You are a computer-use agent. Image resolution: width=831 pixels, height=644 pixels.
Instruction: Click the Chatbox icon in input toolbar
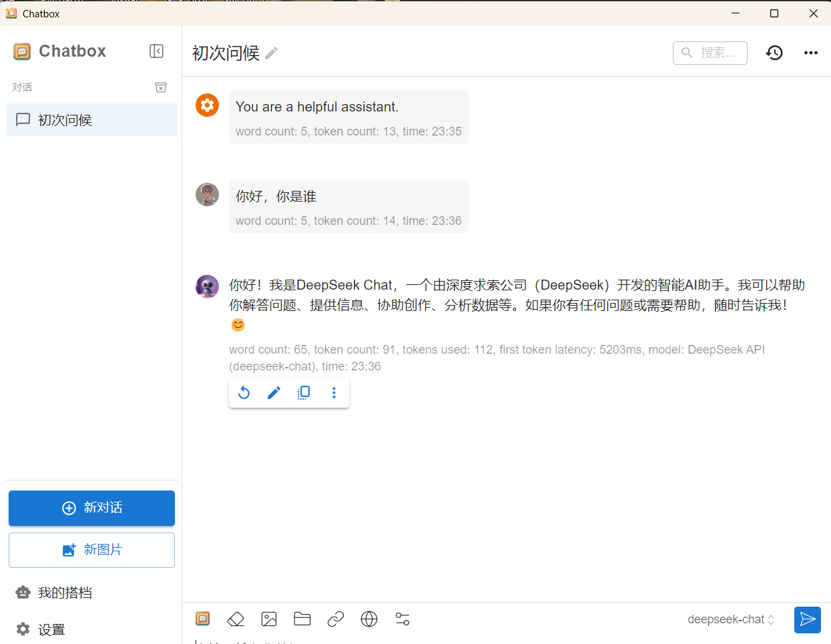point(203,619)
